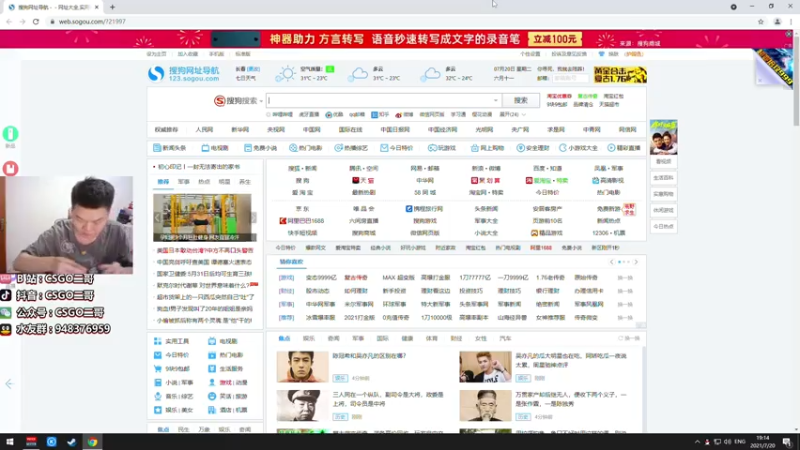Click the 玩游戏 gamepad icon
Image resolution: width=800 pixels, height=450 pixels.
(432, 148)
